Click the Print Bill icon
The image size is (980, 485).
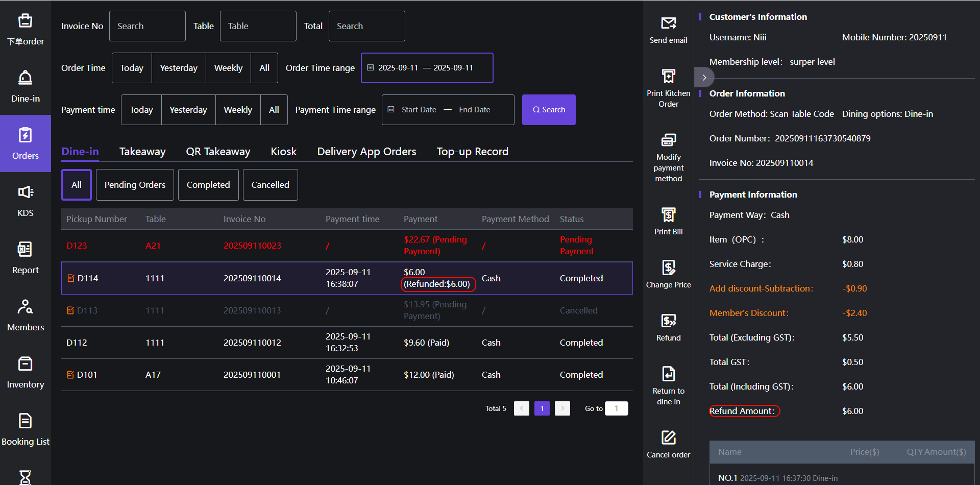(668, 215)
